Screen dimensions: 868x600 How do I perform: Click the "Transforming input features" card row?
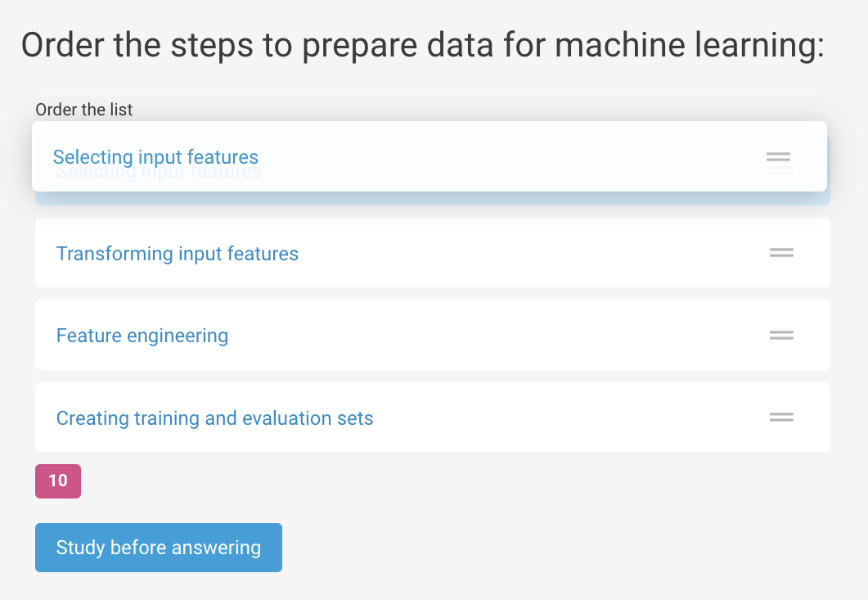click(432, 253)
